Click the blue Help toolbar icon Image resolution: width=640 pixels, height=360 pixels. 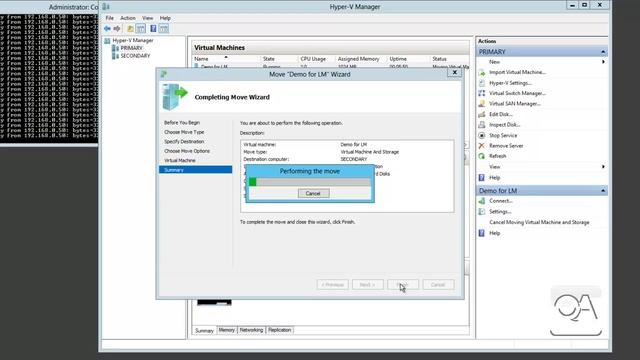(153, 29)
